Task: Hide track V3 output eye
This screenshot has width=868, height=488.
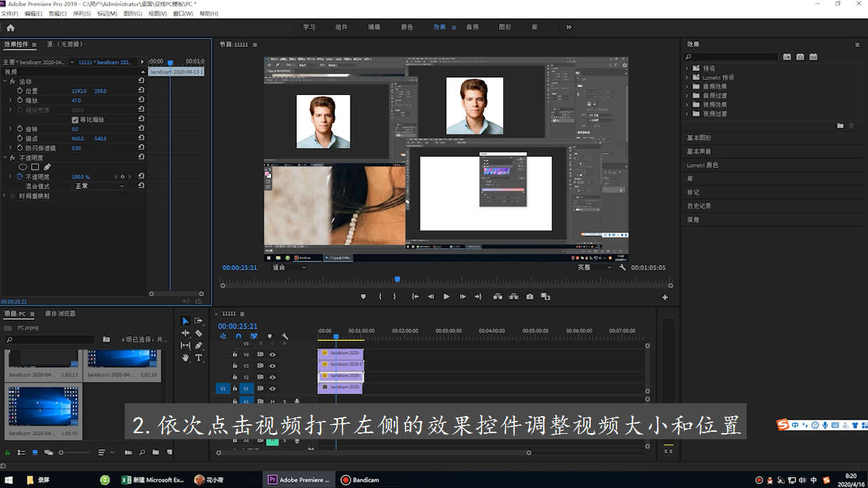Action: [273, 365]
